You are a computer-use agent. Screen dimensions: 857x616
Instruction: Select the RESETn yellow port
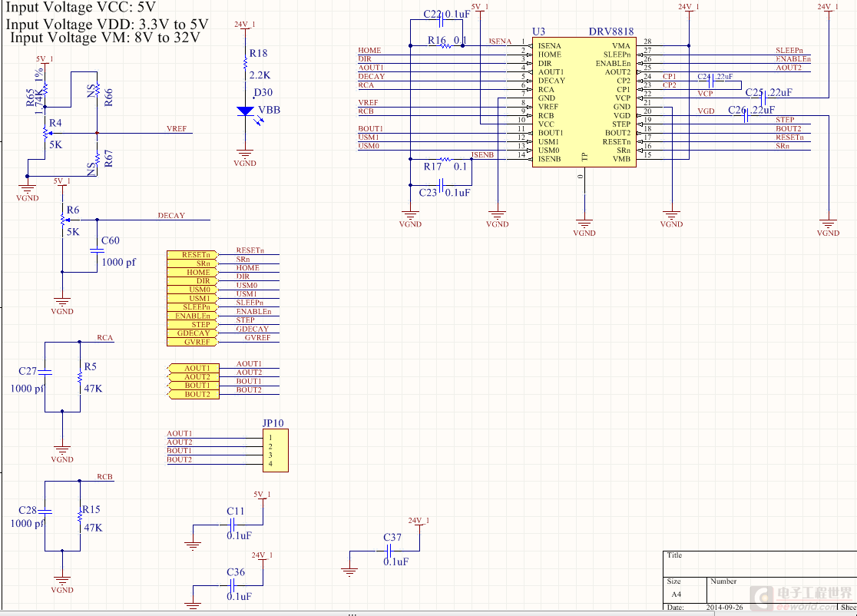click(193, 255)
